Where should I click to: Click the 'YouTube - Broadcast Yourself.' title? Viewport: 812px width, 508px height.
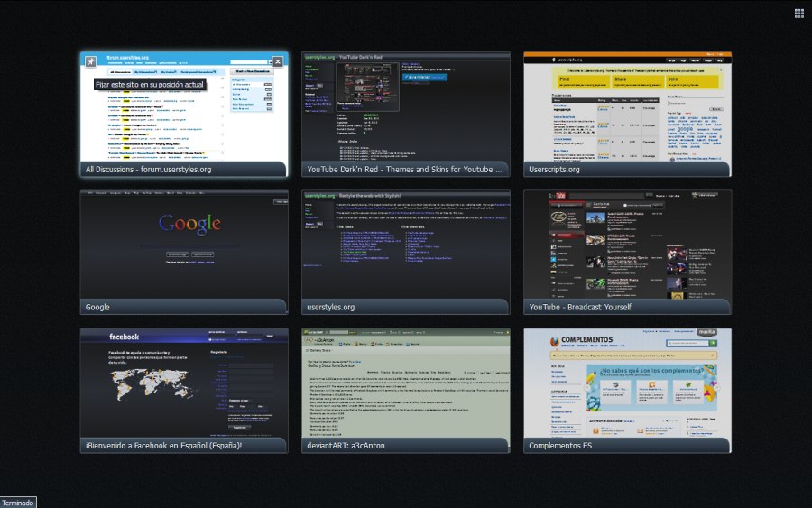tap(580, 307)
